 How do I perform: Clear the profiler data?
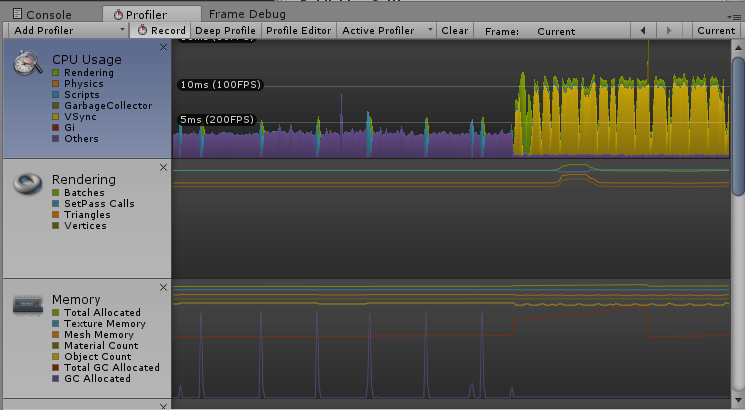pos(455,30)
